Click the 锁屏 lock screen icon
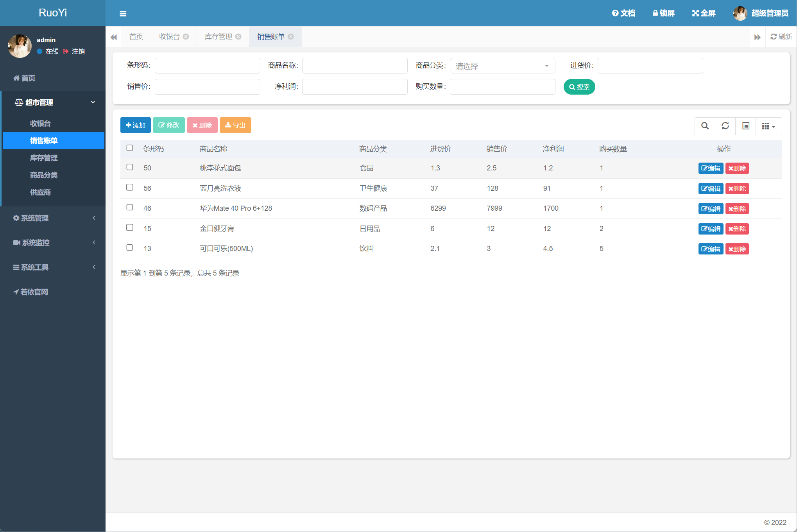This screenshot has width=797, height=532. tap(656, 13)
